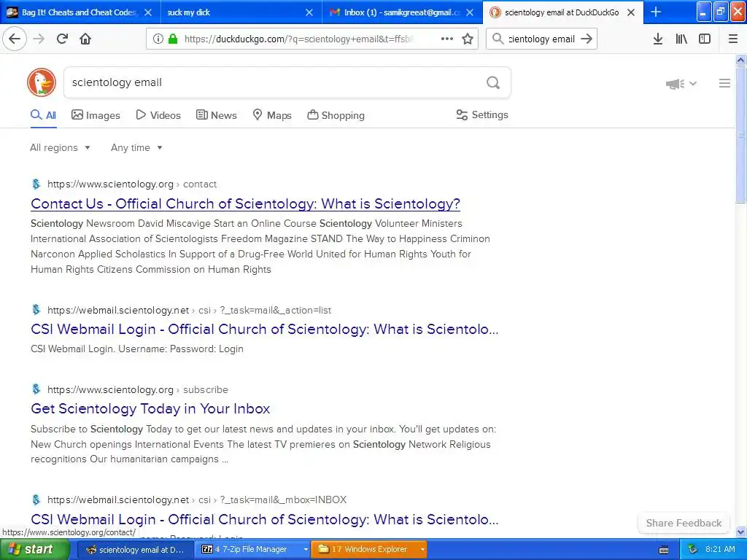Image resolution: width=747 pixels, height=560 pixels.
Task: Open the 7-Zip File Manager taskbar group
Action: 253,550
